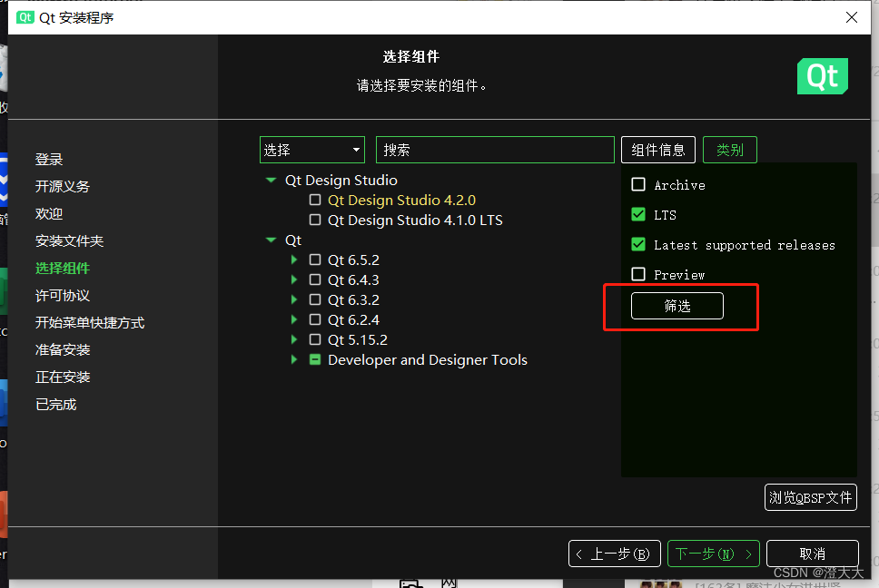879x588 pixels.
Task: Click the Qt icon in the title bar
Action: 25,17
